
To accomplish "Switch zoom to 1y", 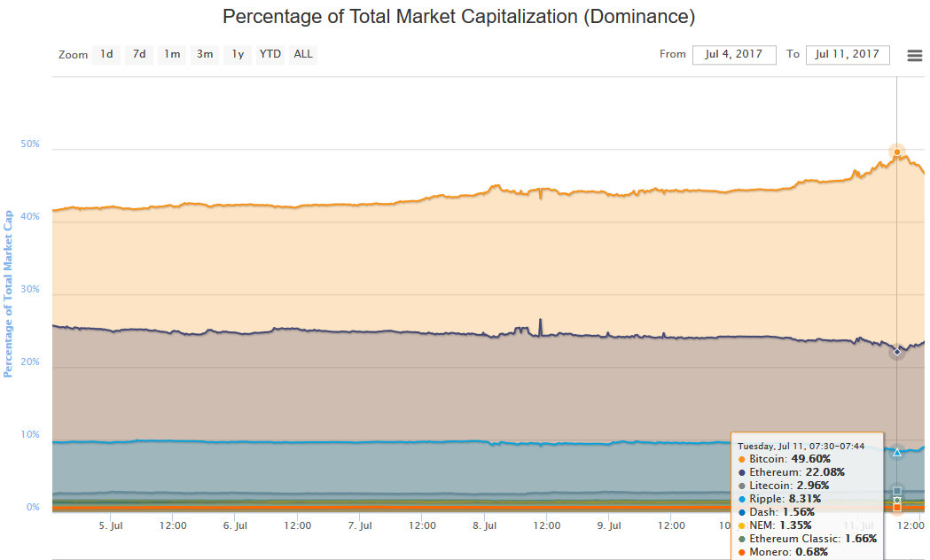I will [x=238, y=54].
